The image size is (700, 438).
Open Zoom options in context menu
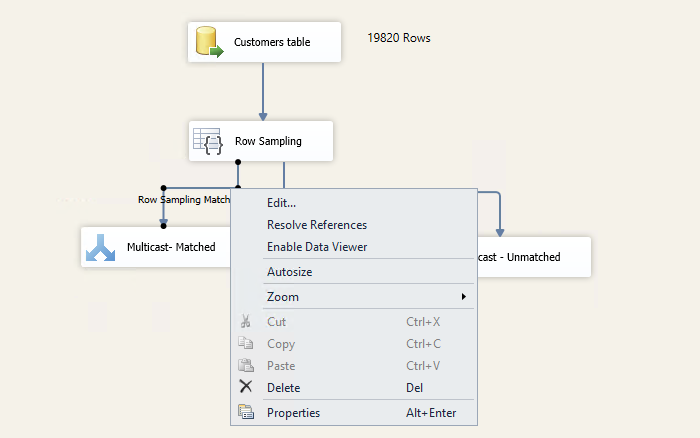[x=283, y=297]
